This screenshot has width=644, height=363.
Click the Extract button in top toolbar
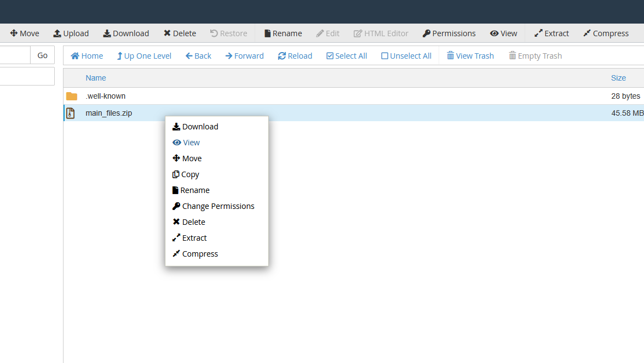click(x=551, y=33)
